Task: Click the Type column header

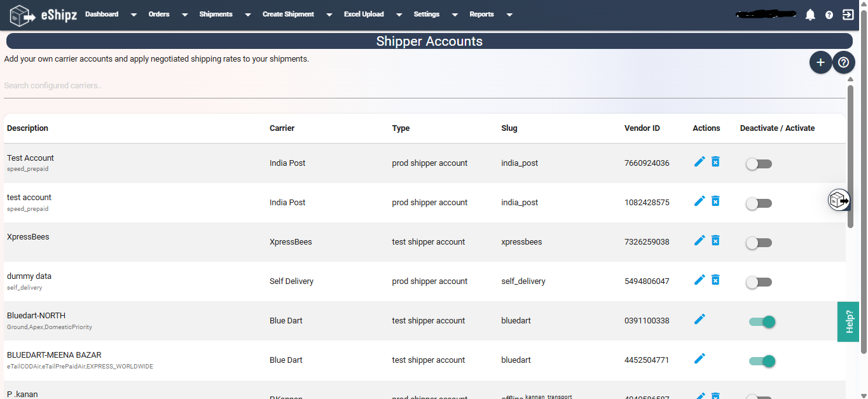Action: [x=401, y=128]
